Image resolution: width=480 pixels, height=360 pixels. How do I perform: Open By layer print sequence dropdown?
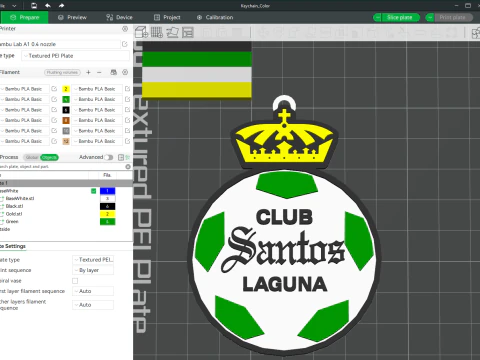[x=93, y=270]
